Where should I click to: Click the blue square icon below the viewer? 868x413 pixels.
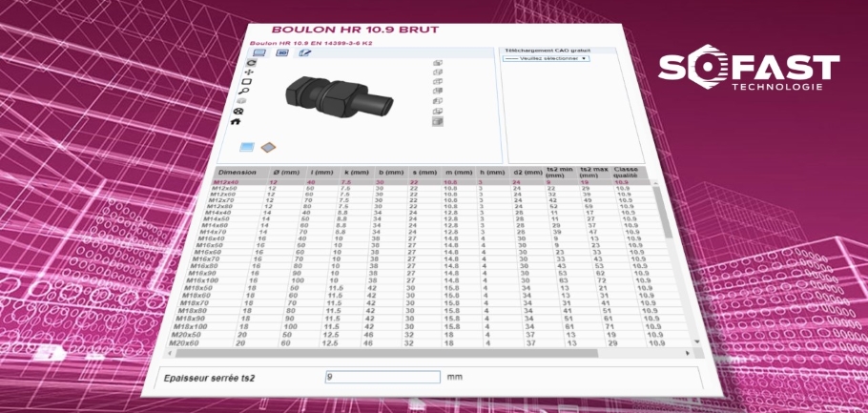coord(247,148)
